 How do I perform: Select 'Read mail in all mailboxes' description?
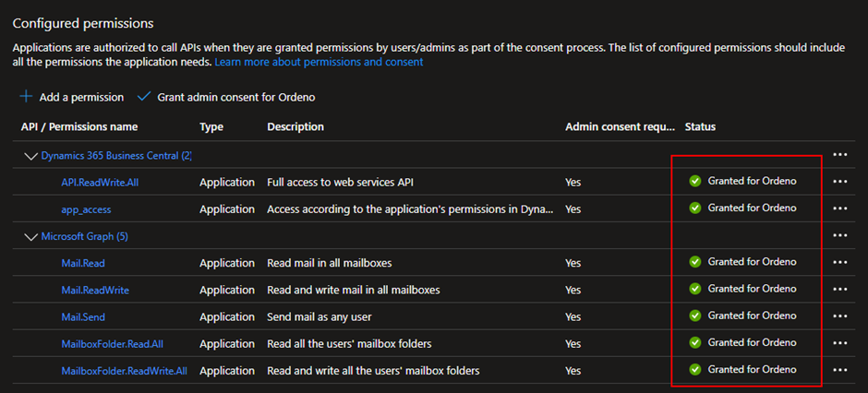[x=330, y=263]
